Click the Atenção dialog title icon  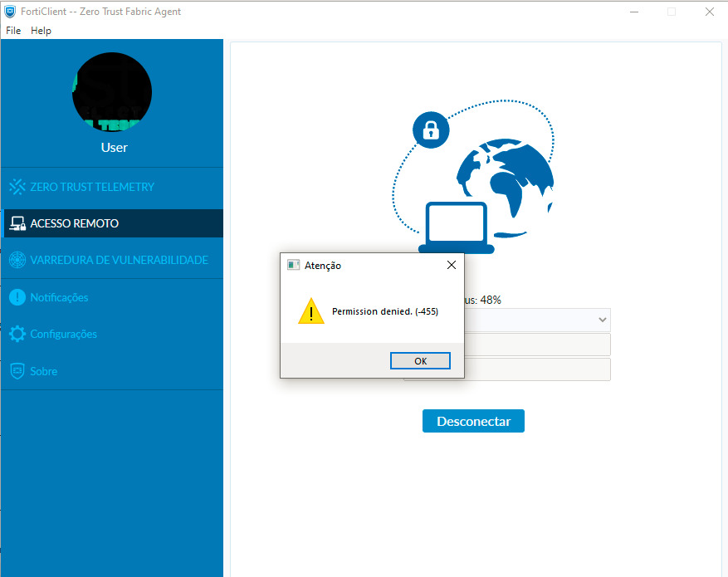click(293, 265)
